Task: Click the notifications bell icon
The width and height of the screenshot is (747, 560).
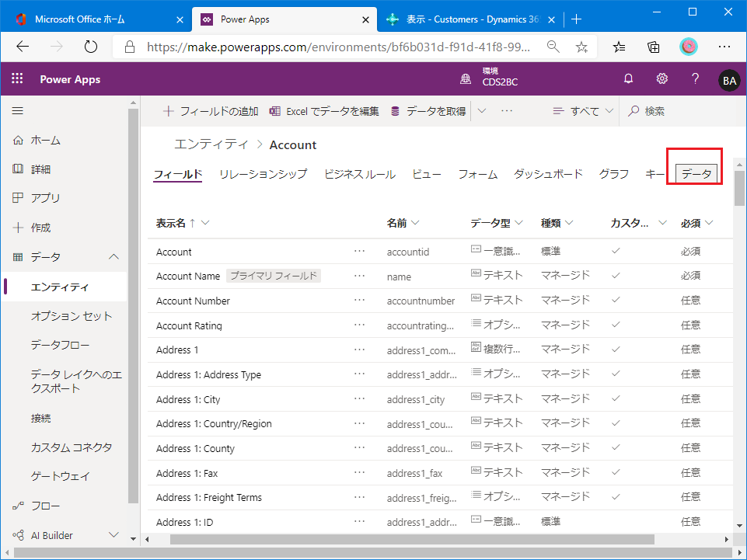Action: coord(628,78)
